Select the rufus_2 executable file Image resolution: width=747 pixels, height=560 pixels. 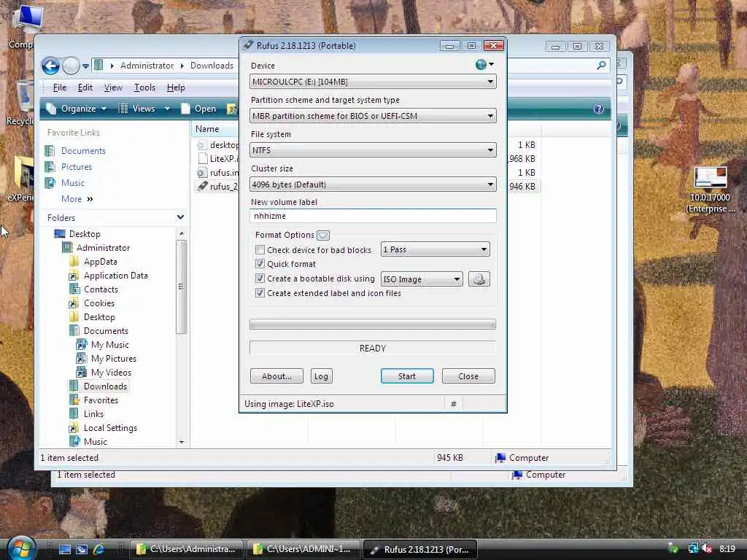[217, 186]
